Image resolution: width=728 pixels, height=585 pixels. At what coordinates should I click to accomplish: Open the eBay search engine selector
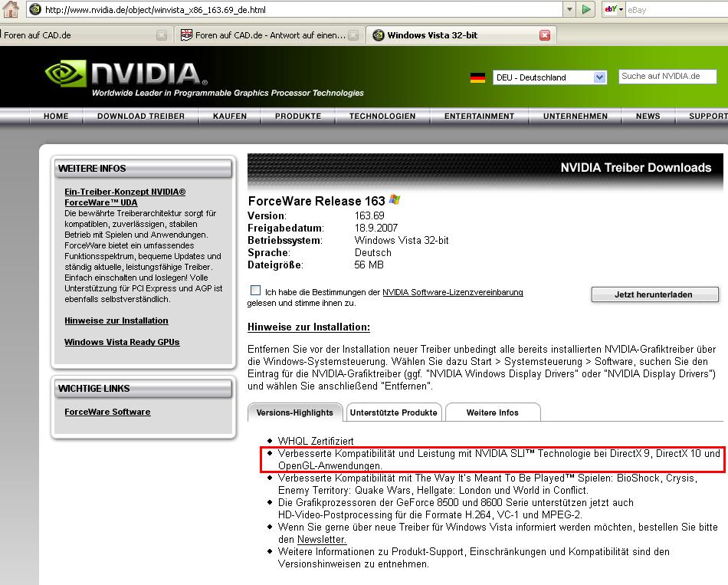point(614,9)
